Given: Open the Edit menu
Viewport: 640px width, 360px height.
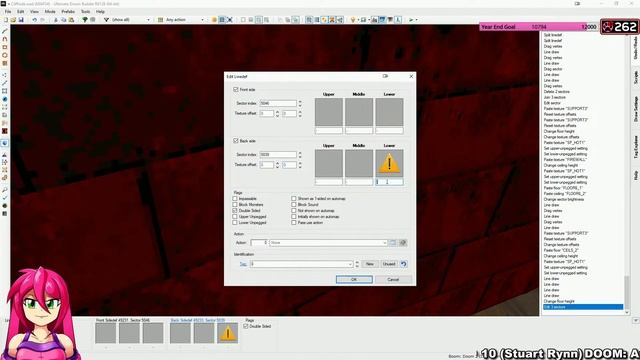Looking at the screenshot, I should pyautogui.click(x=20, y=11).
